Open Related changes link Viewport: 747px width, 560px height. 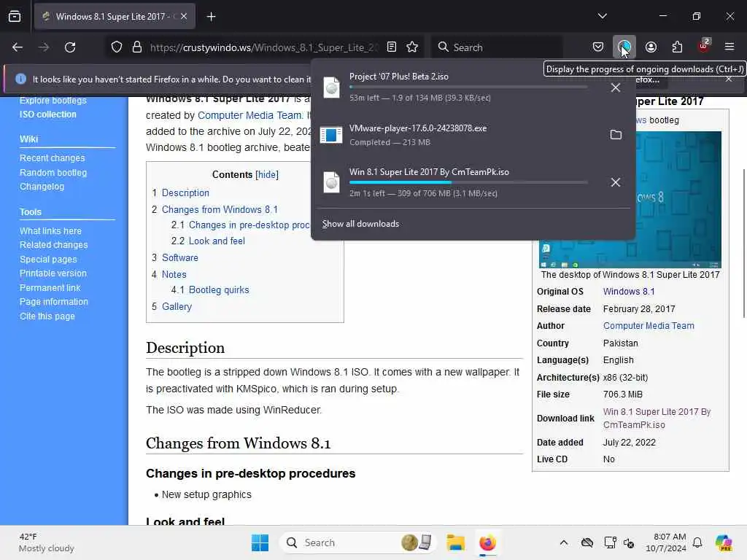(x=53, y=245)
